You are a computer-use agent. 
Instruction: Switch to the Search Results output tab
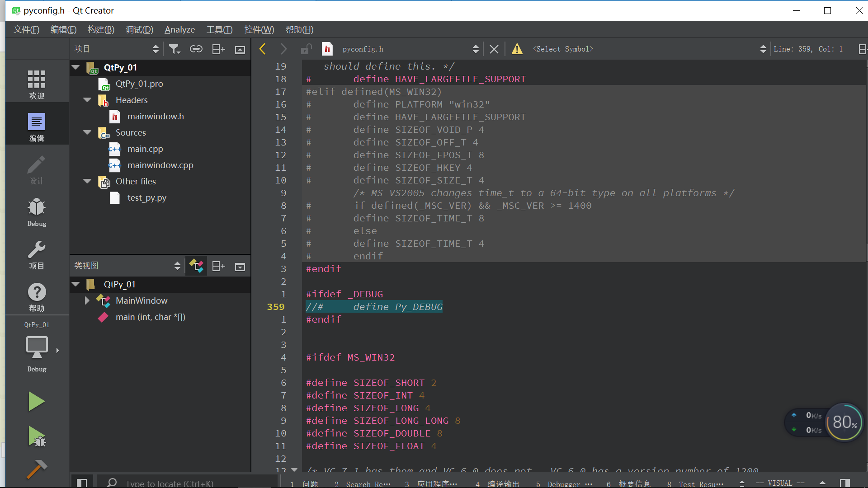(363, 483)
